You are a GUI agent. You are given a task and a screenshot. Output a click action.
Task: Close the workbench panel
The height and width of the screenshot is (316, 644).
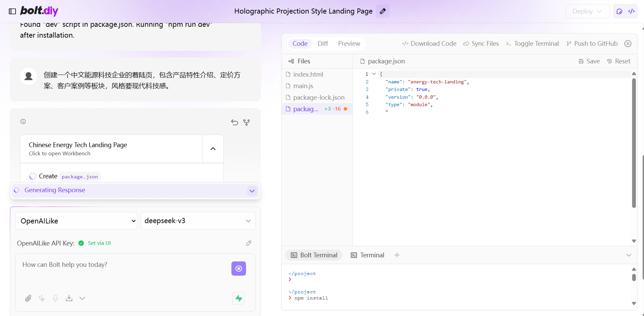click(628, 43)
